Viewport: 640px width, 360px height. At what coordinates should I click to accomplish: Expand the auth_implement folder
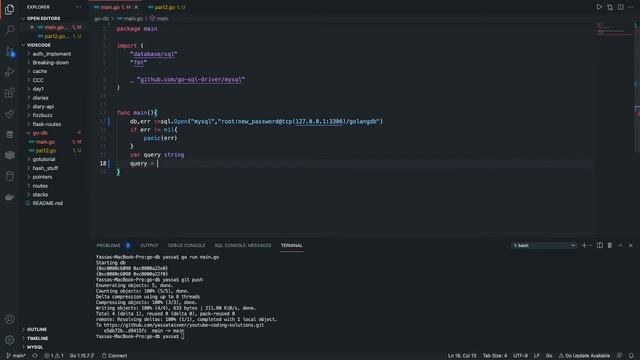pos(51,54)
